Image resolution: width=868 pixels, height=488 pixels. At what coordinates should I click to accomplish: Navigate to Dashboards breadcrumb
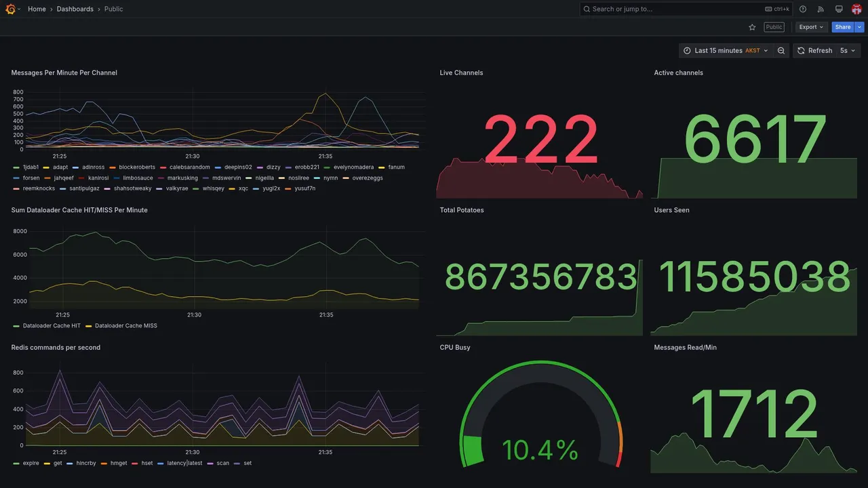tap(75, 9)
